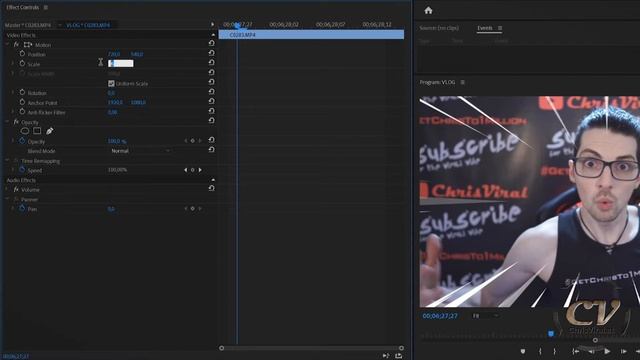Toggle animation stopwatch for Scale
The width and height of the screenshot is (640, 360).
pyautogui.click(x=22, y=64)
